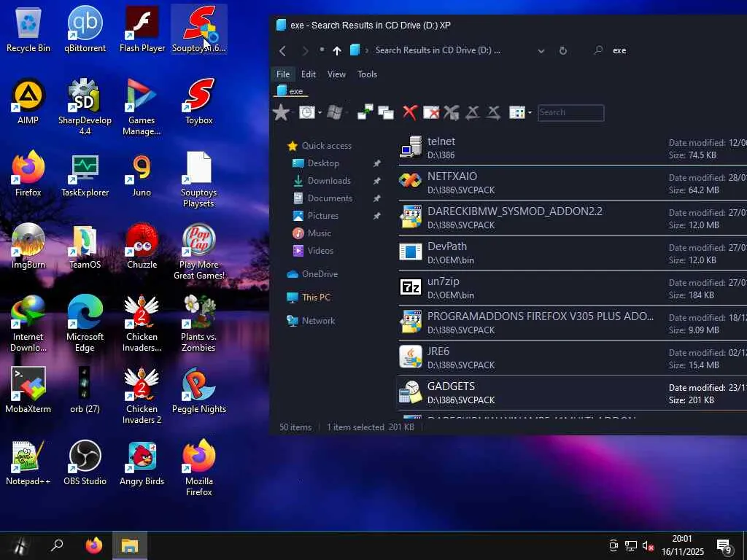Click the overlapping windows copy toolbar icon
The width and height of the screenshot is (747, 560).
click(x=386, y=113)
